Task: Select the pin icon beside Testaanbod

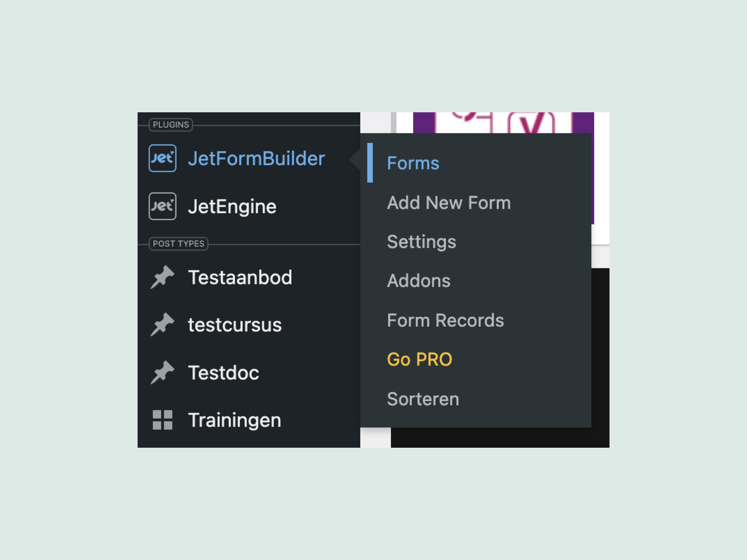Action: 163,277
